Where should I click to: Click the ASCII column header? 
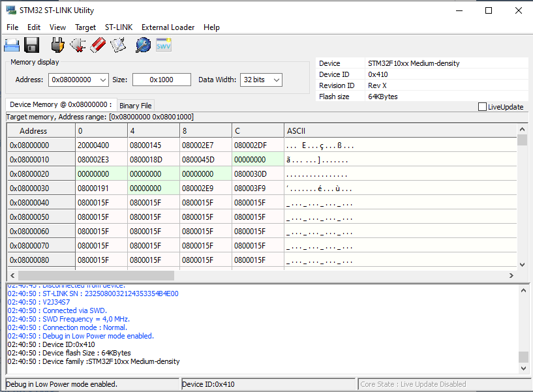(x=401, y=131)
